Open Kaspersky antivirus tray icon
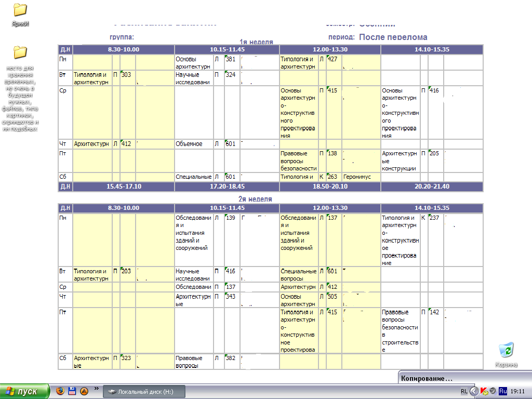 (484, 391)
